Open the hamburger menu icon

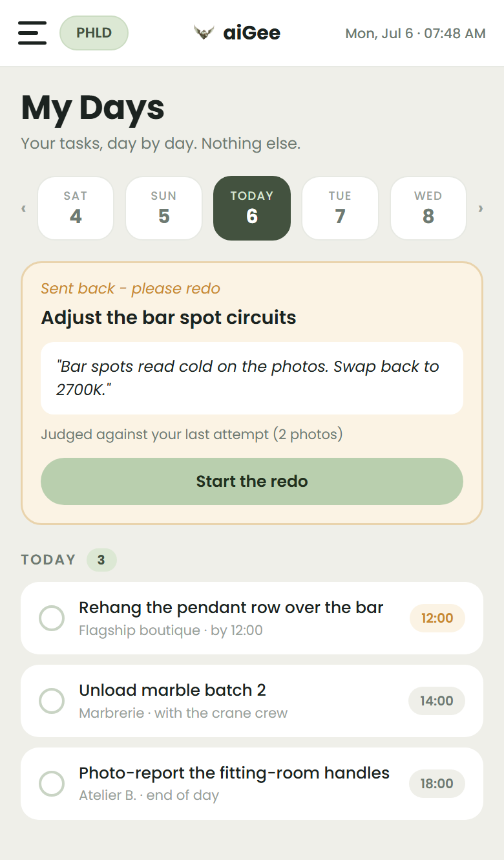tap(32, 33)
